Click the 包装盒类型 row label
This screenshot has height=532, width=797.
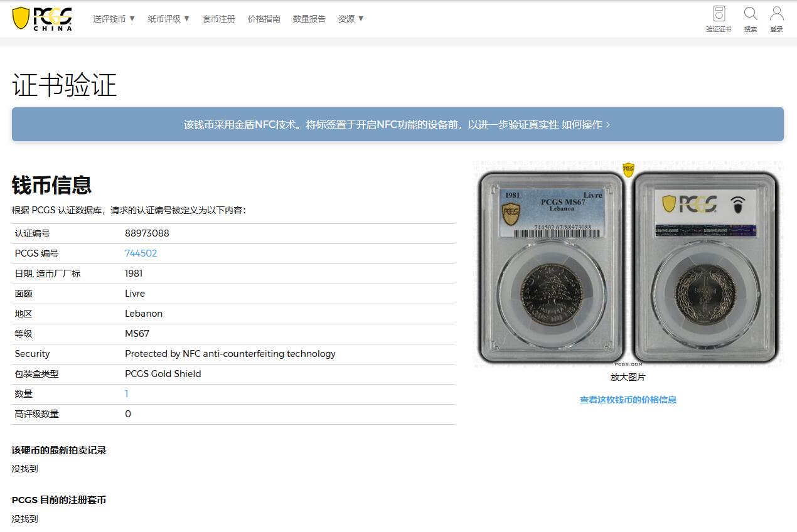[37, 374]
